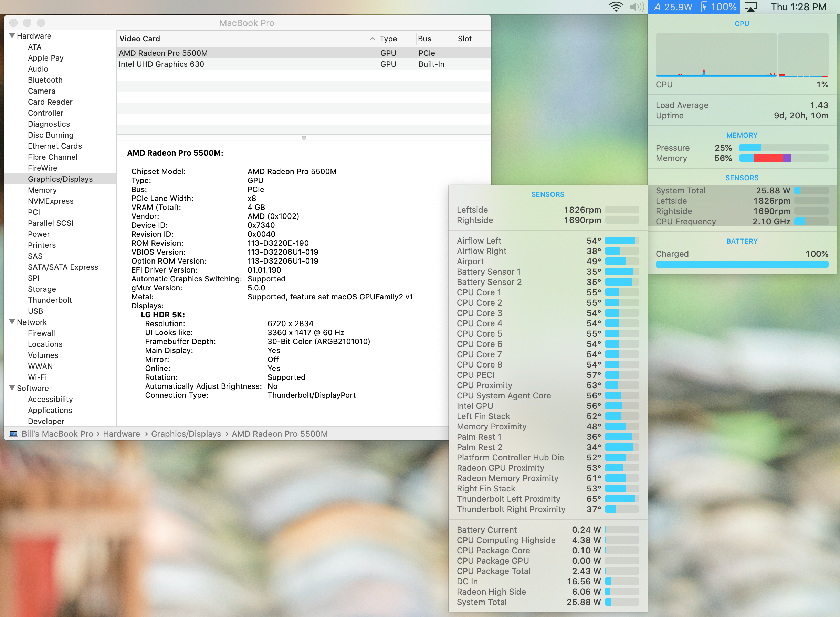
Task: Select the Intel UHD Graphics 630 row
Action: click(x=161, y=64)
